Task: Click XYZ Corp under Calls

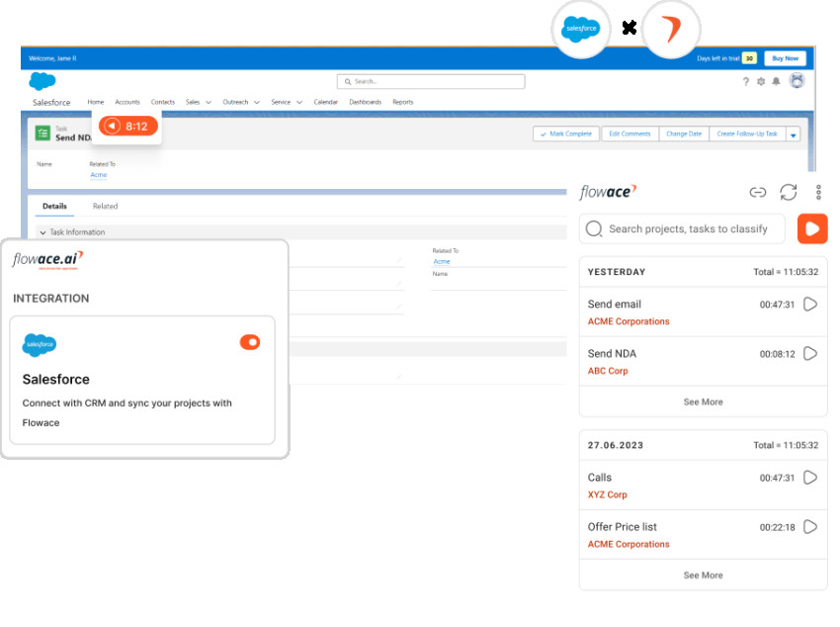Action: 607,494
